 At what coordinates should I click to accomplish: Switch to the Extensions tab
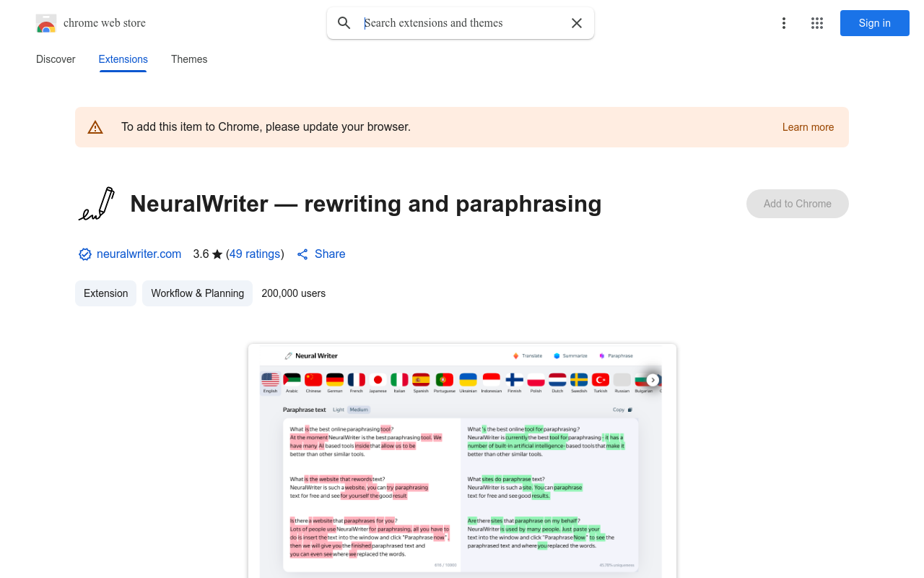click(123, 59)
